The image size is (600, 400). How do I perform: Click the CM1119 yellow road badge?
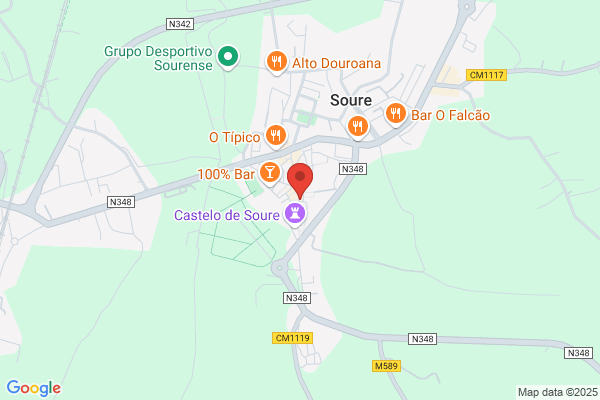[x=293, y=338]
